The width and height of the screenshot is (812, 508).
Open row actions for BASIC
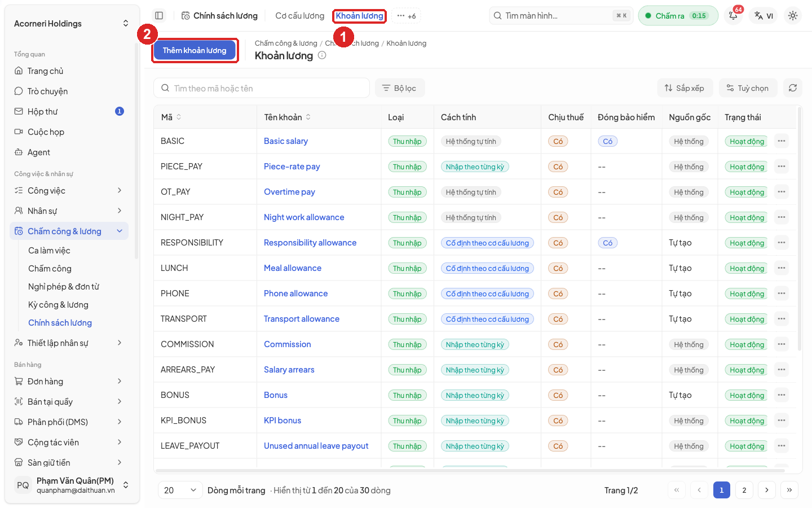(781, 141)
